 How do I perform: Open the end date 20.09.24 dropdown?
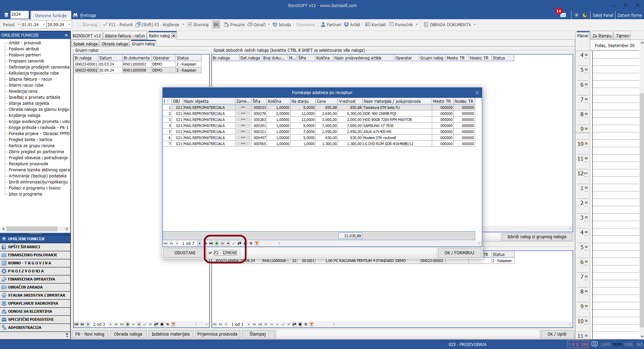point(69,25)
